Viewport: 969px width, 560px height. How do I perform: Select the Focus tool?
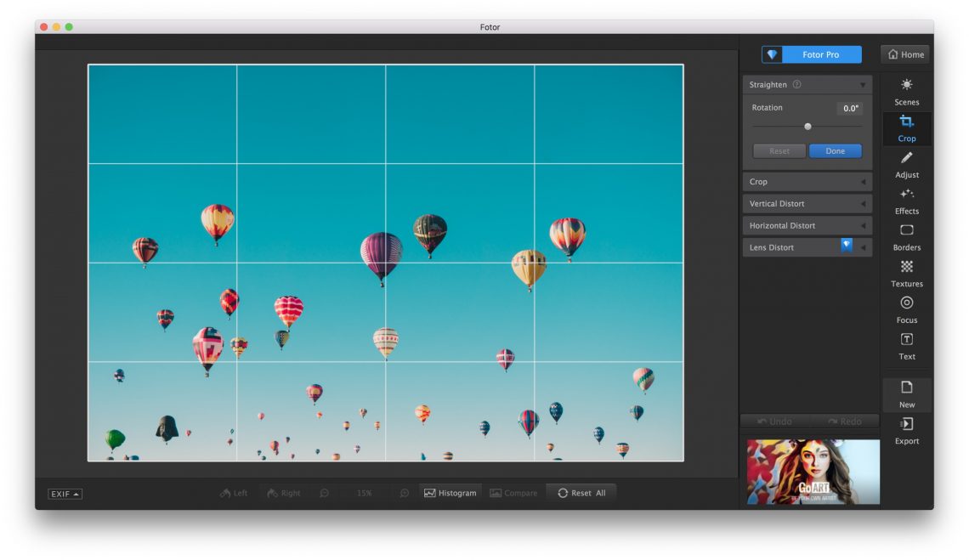[906, 309]
